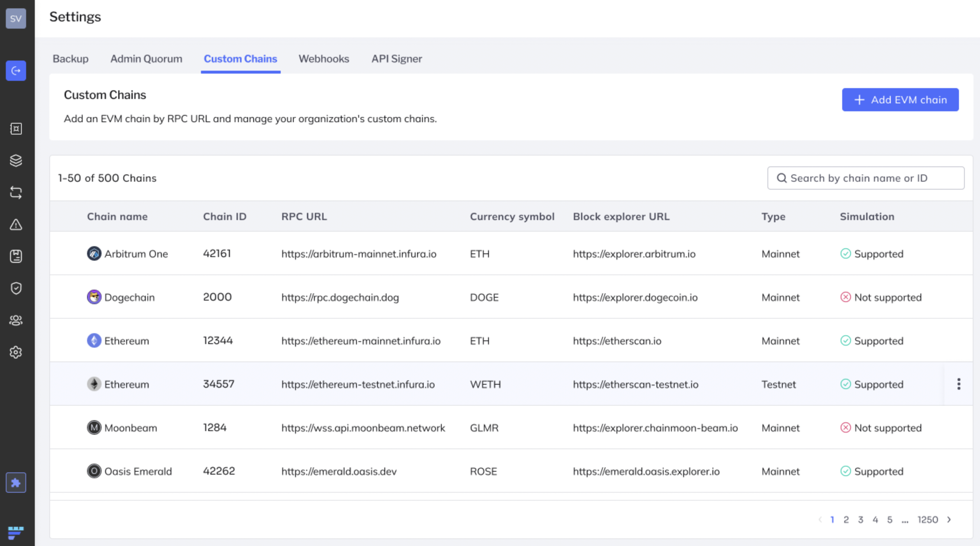Click the Add EVM chain button
This screenshot has height=546, width=980.
tap(900, 100)
